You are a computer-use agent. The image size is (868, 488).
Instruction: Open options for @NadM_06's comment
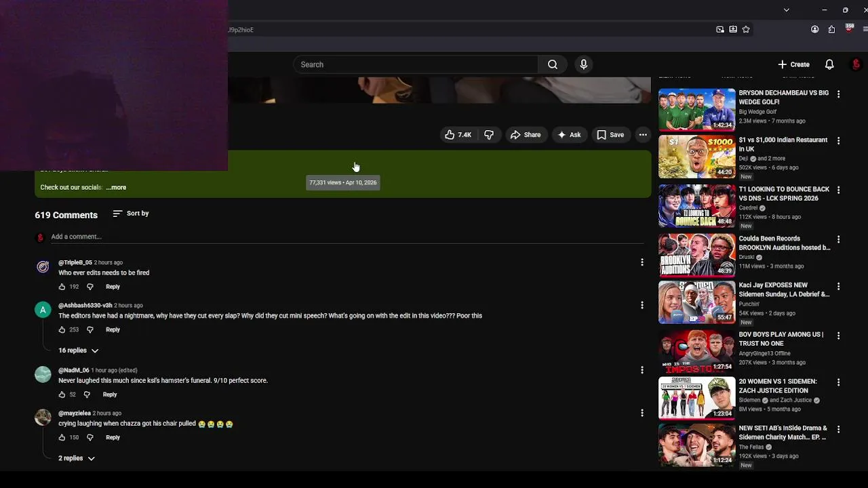642,370
